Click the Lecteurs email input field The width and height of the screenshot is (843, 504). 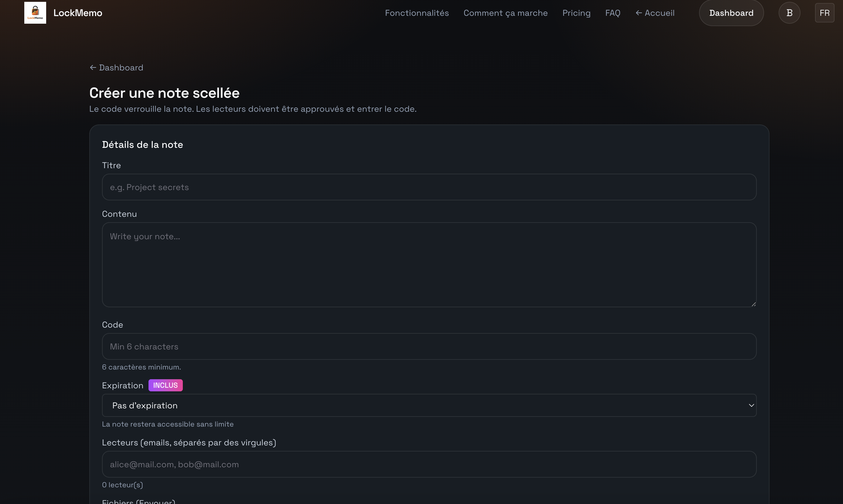point(429,464)
